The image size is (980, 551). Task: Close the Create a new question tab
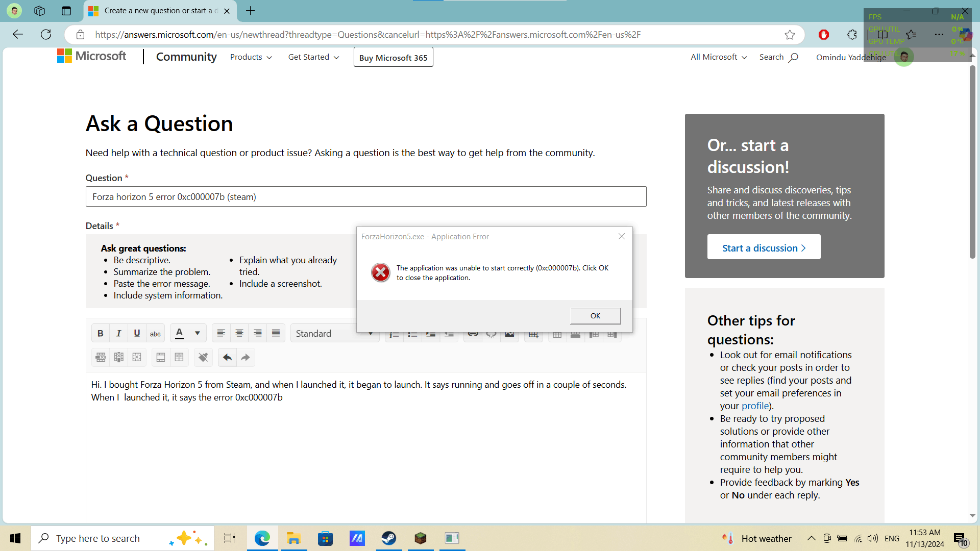(227, 11)
